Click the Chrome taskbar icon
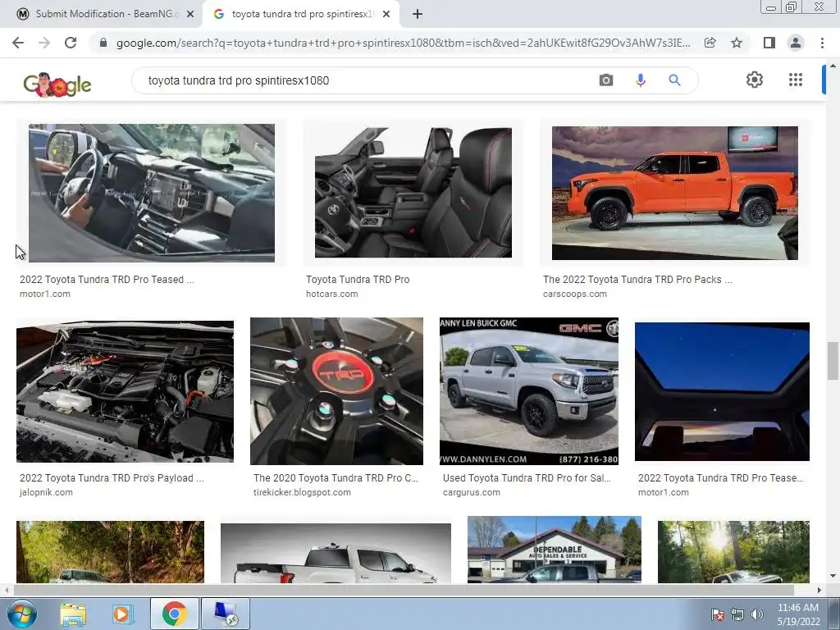The image size is (840, 630). click(x=174, y=614)
